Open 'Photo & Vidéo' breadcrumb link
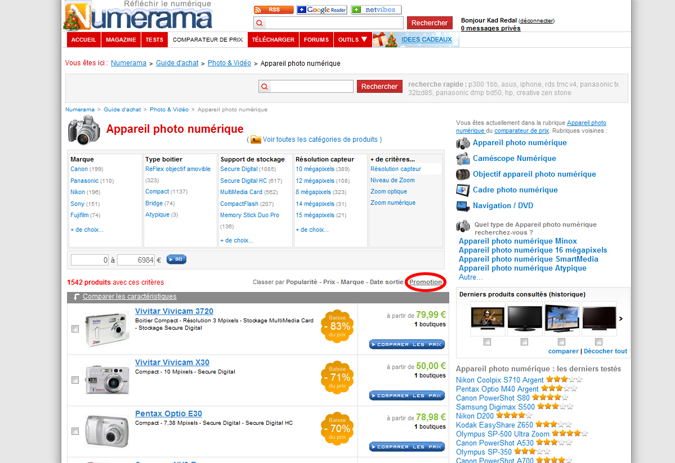Image resolution: width=675 pixels, height=463 pixels. (229, 63)
